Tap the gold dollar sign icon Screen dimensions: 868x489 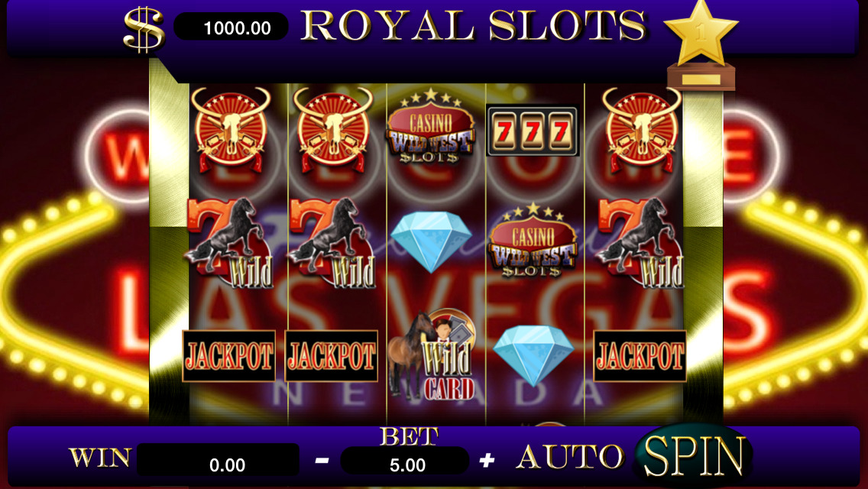tap(144, 29)
